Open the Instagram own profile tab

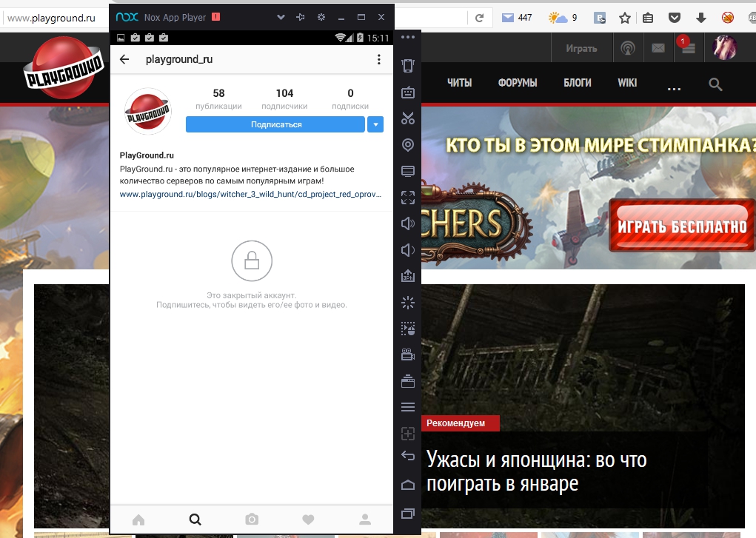coord(365,519)
